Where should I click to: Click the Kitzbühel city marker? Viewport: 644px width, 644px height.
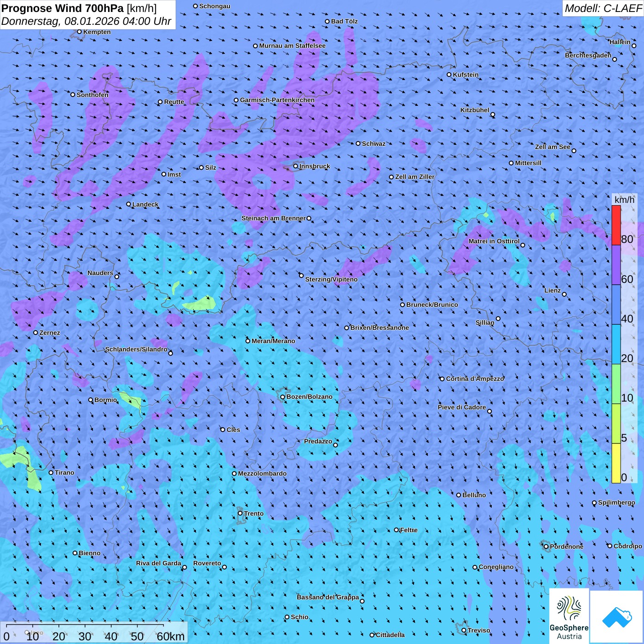(493, 115)
